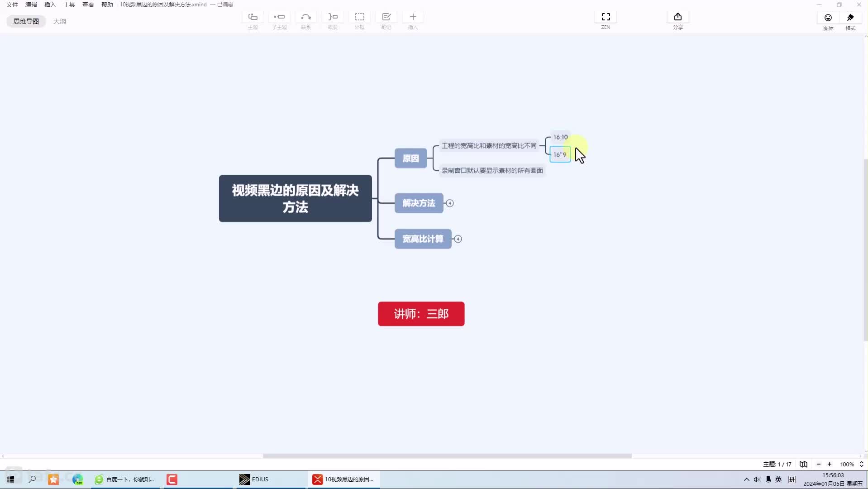Select topic 录制窗口默认要显示素材的所有画面
This screenshot has height=489, width=868.
(x=492, y=171)
